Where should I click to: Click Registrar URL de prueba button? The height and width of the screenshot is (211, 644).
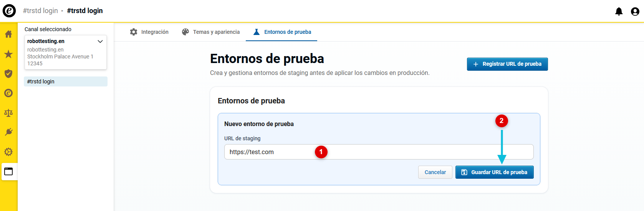[x=507, y=64]
